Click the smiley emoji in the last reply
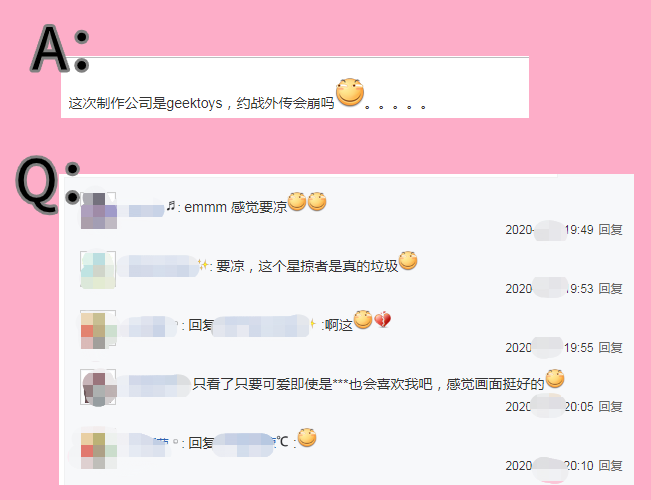The width and height of the screenshot is (651, 500). coord(307,437)
